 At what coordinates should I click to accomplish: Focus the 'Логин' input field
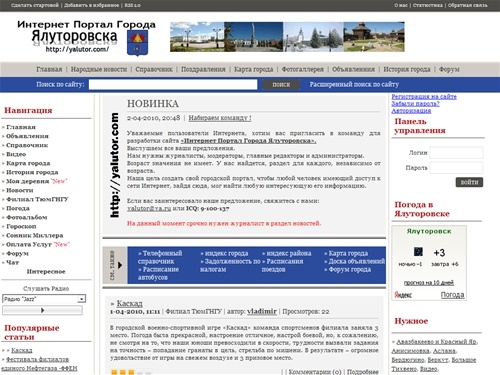pyautogui.click(x=456, y=153)
